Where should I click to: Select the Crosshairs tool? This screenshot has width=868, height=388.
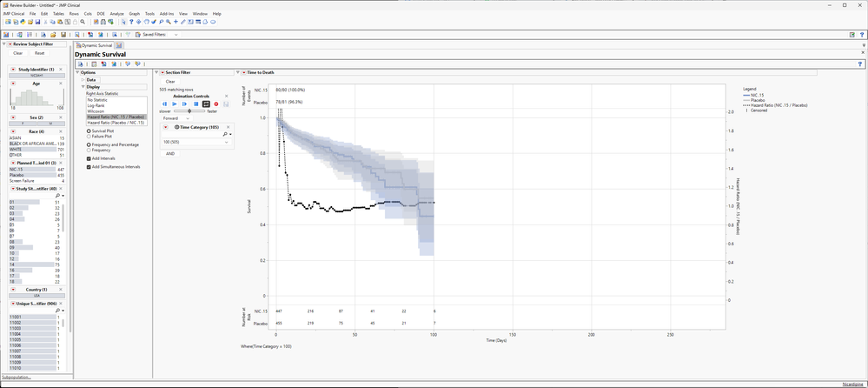tap(176, 22)
